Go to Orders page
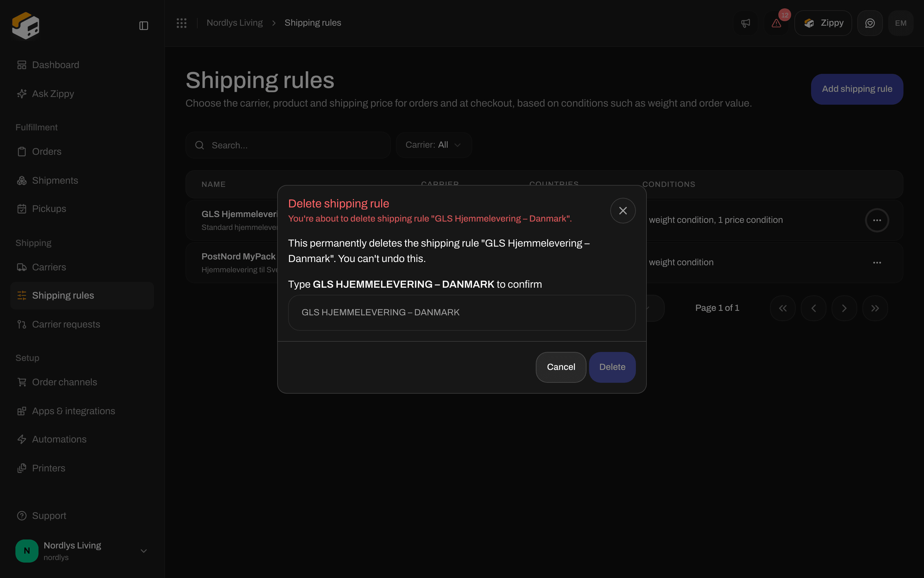 82,152
